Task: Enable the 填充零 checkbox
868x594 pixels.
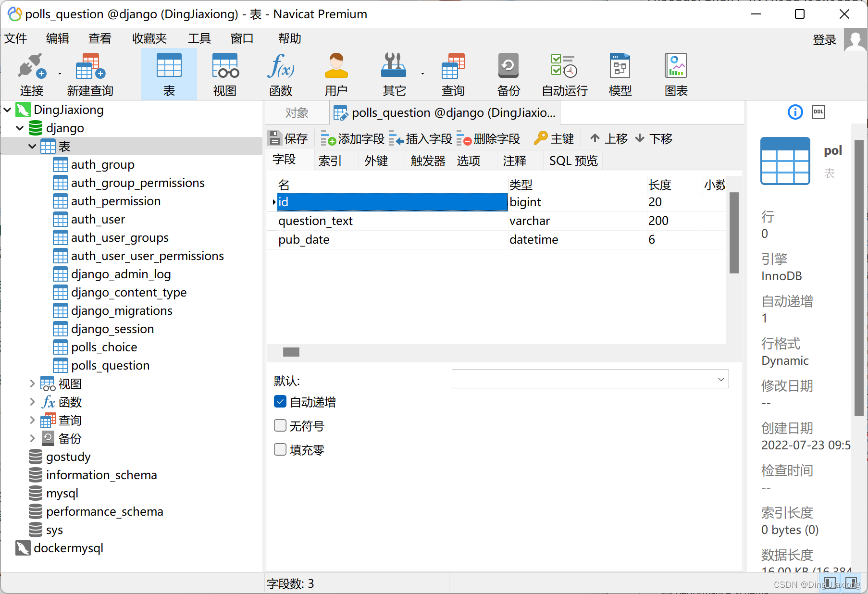Action: (x=280, y=449)
